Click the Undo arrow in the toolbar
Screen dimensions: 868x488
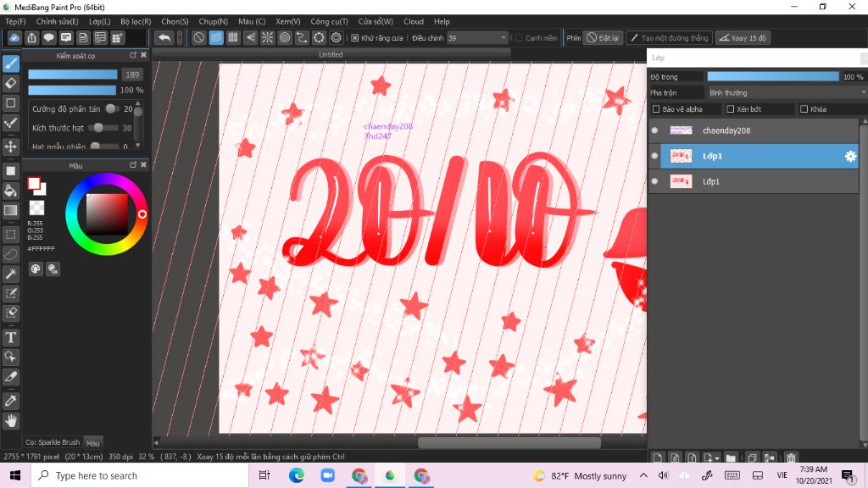click(164, 37)
